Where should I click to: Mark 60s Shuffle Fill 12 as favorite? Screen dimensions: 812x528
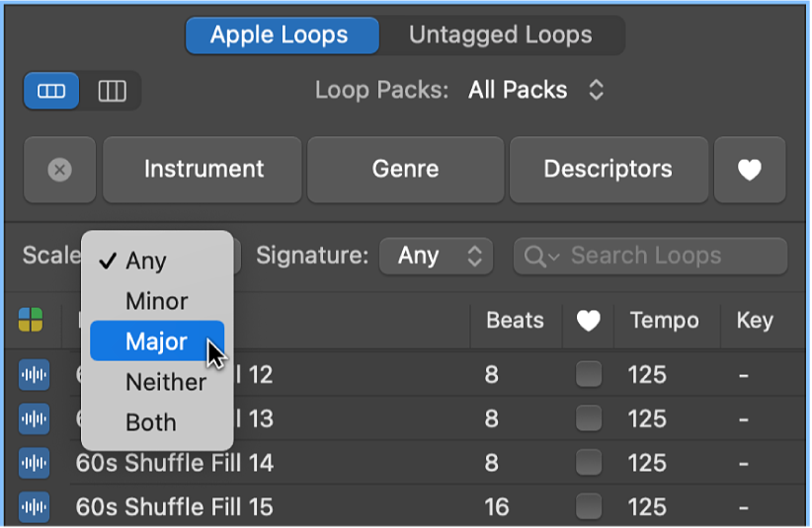pos(589,375)
